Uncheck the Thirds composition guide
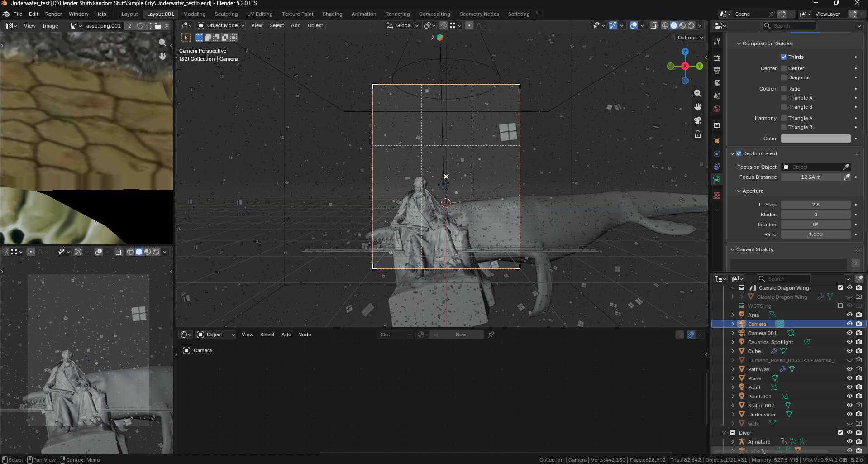Viewport: 868px width, 464px height. [x=784, y=57]
